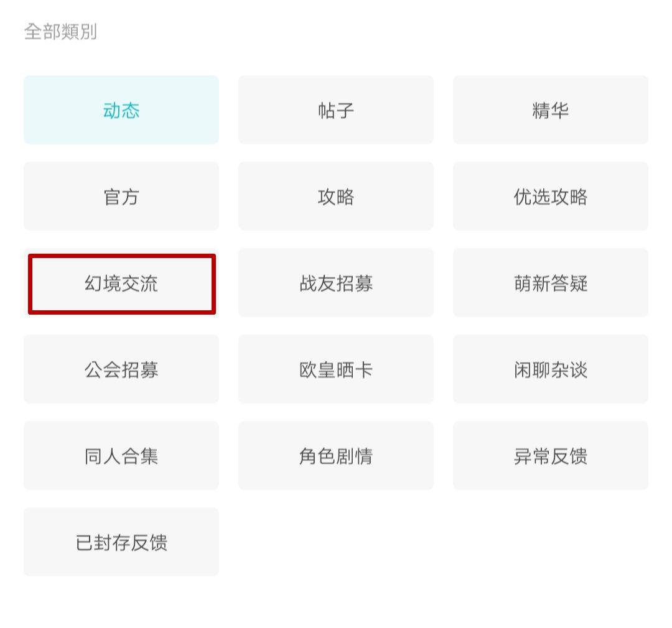Open the 异常反馈 category
The height and width of the screenshot is (628, 672).
pos(551,456)
